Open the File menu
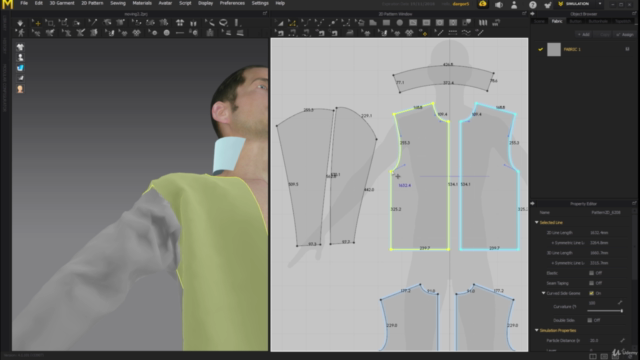Image resolution: width=640 pixels, height=360 pixels. click(x=24, y=3)
